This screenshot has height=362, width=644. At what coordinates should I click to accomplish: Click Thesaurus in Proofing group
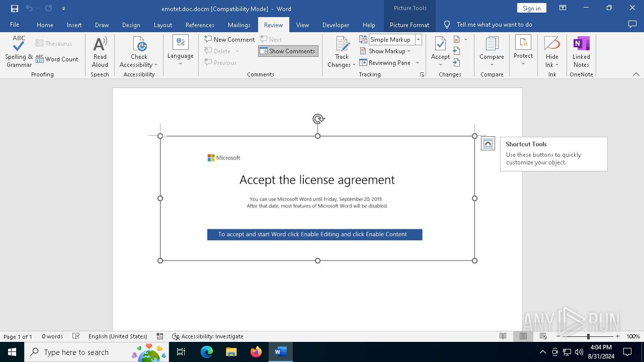[54, 44]
